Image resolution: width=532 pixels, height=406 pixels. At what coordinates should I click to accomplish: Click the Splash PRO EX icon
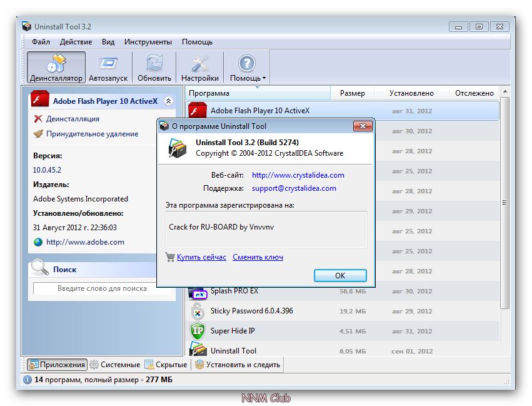coord(198,292)
